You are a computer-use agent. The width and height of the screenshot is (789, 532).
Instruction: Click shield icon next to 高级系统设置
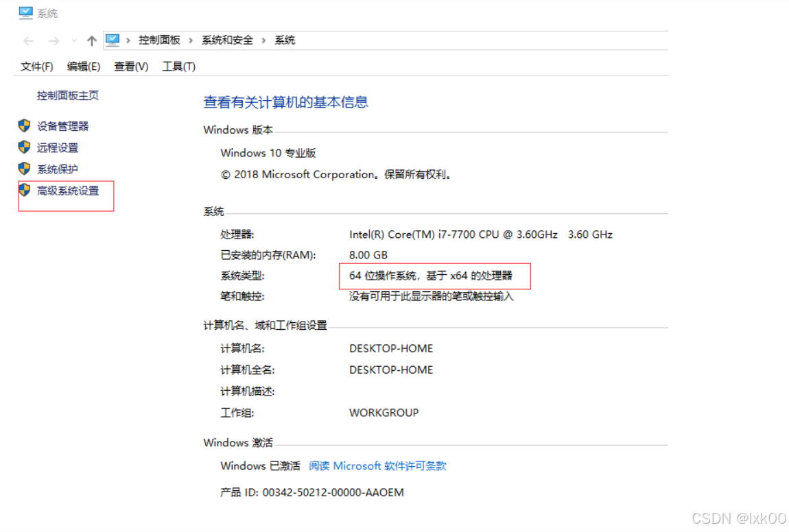click(24, 190)
